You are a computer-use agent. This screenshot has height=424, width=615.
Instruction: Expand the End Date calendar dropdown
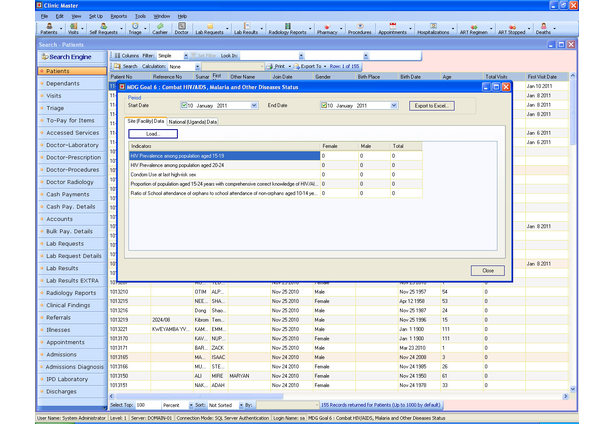click(394, 106)
